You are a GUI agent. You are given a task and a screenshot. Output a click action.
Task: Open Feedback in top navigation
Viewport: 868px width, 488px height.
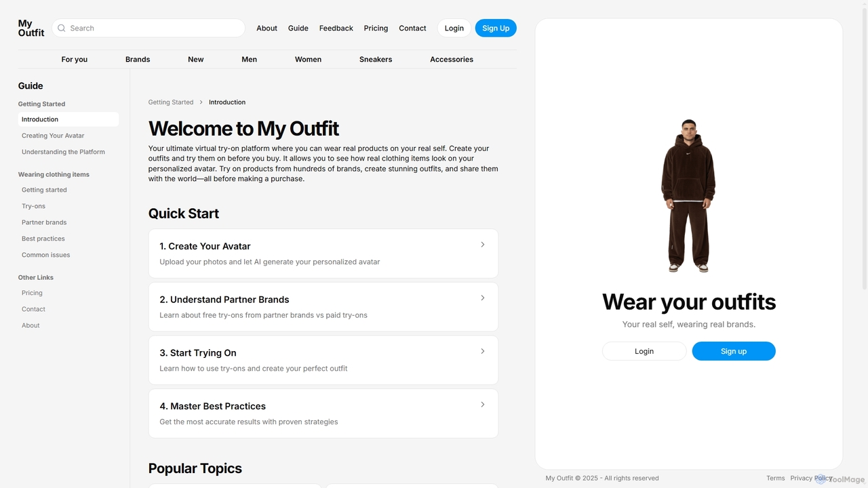point(336,28)
